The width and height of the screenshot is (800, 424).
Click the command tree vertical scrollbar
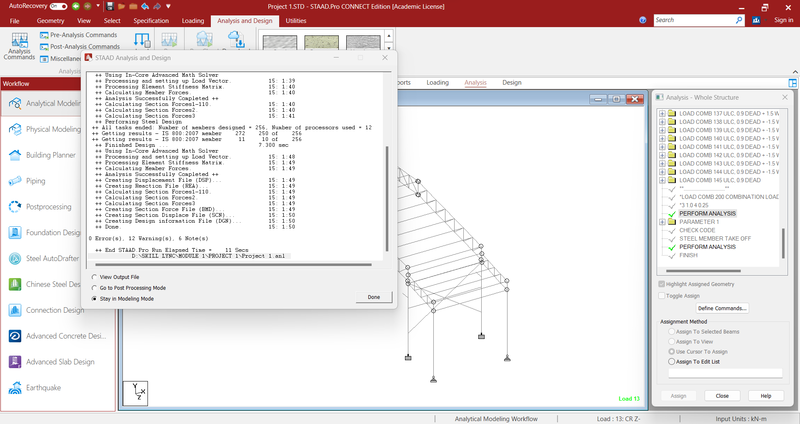pos(783,244)
